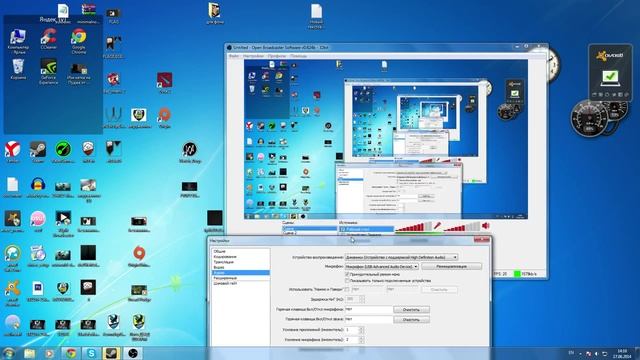This screenshot has height=360, width=640.
Task: Open the Steam shortcut on the desktop
Action: pos(38,152)
